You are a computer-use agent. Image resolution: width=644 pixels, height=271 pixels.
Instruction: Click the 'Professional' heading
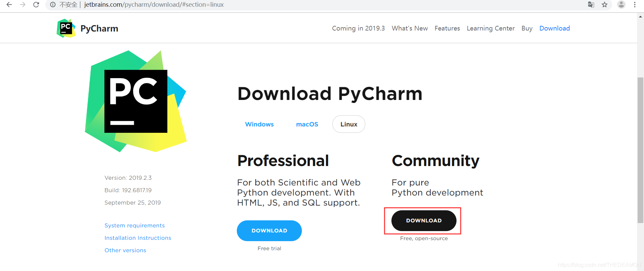click(x=283, y=161)
